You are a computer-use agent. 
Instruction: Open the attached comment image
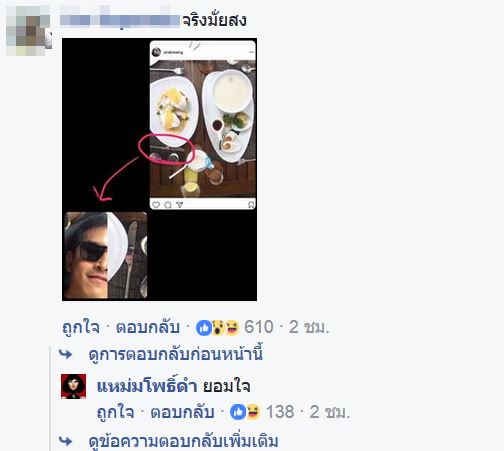click(159, 169)
